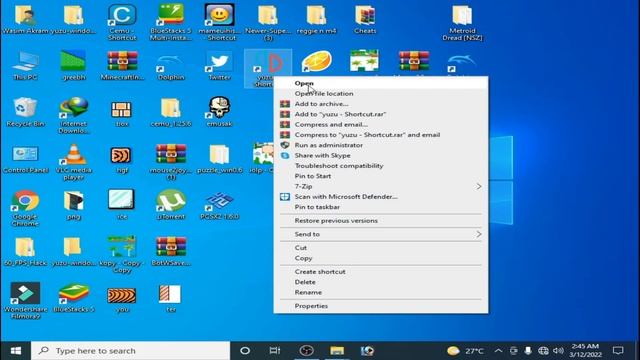Open the 2:45 AM clock and date
Screen dimensions: 640x360
click(x=585, y=350)
